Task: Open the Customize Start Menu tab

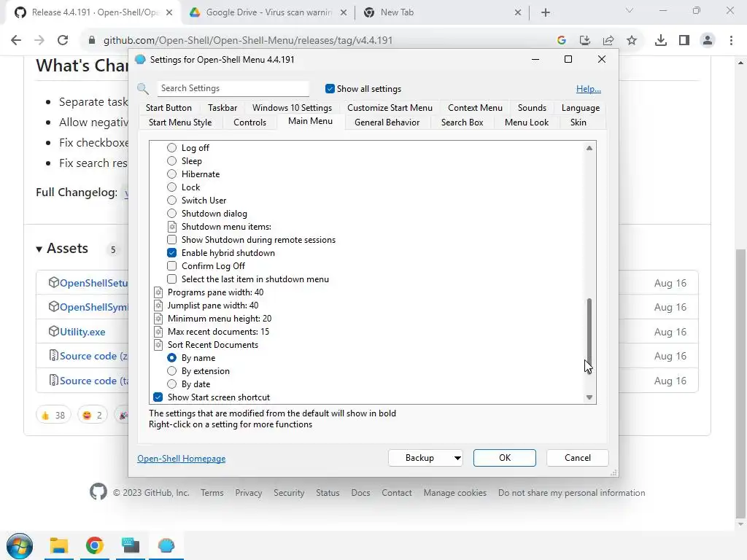Action: tap(390, 108)
